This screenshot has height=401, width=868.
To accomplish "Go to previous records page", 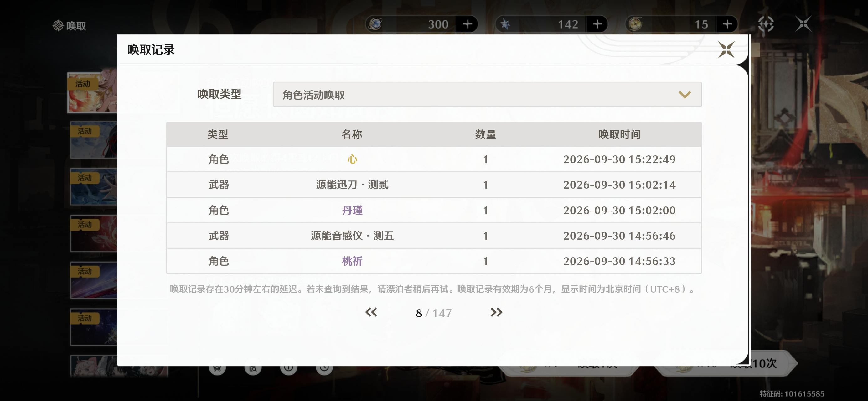I will (x=371, y=312).
